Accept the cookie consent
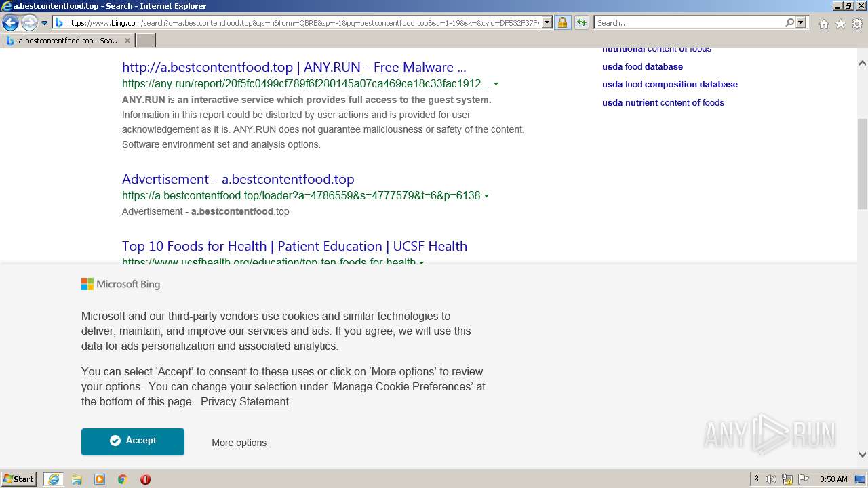The width and height of the screenshot is (868, 488). click(133, 441)
